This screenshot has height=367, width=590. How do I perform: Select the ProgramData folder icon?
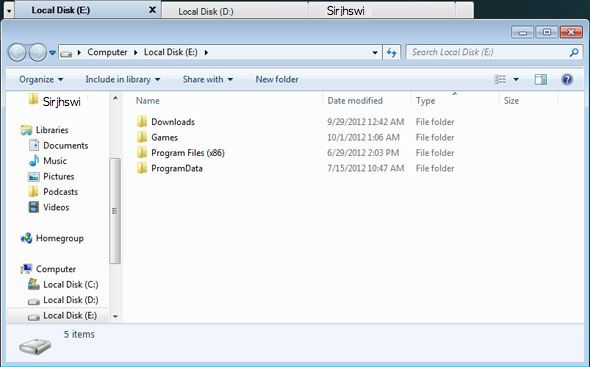pos(142,168)
